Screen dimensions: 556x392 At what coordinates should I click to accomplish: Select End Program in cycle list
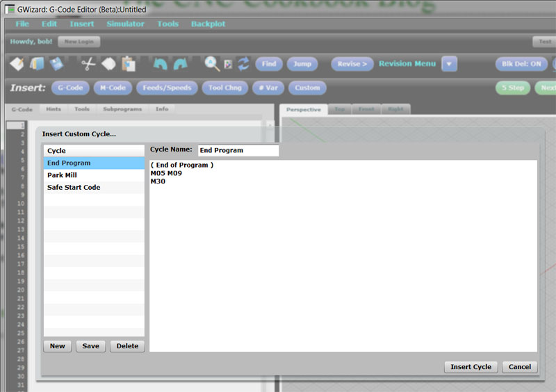pos(94,163)
